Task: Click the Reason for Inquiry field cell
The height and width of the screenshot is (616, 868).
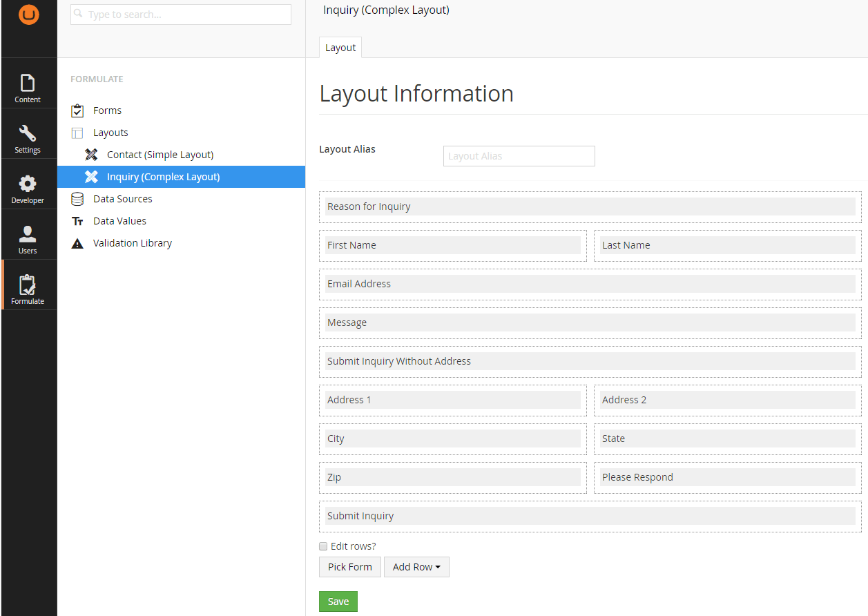Action: [590, 206]
